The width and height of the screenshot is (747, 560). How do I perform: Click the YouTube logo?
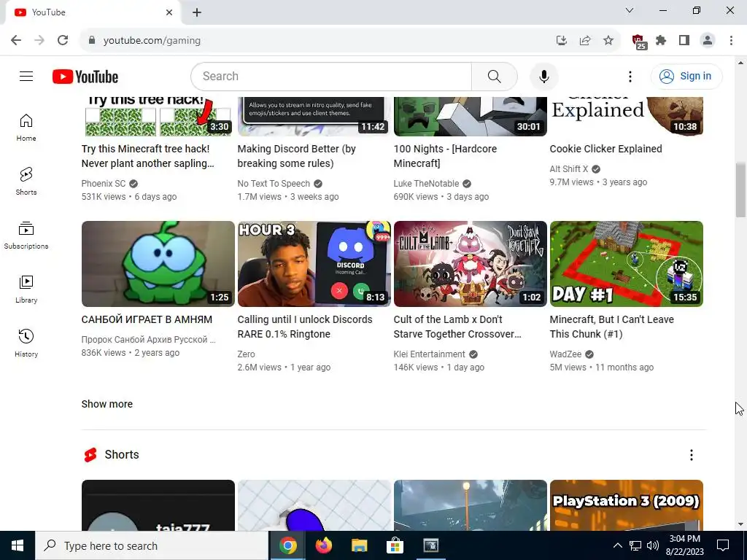click(85, 77)
